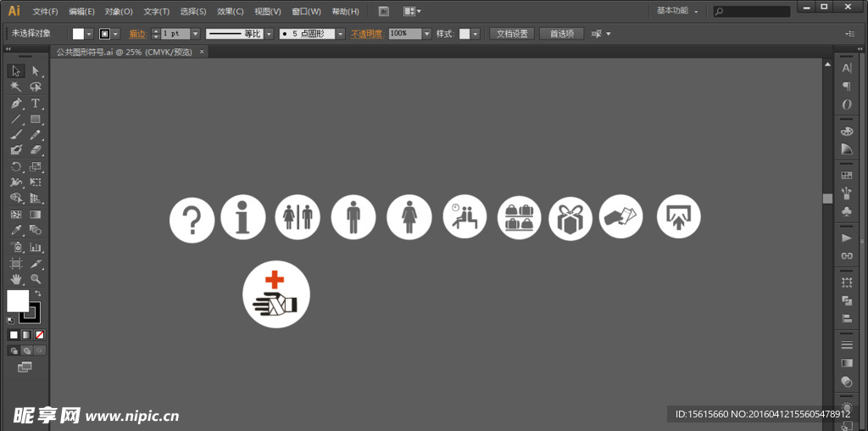868x431 pixels.
Task: Set Gradient mode under fill swatch
Action: click(26, 334)
